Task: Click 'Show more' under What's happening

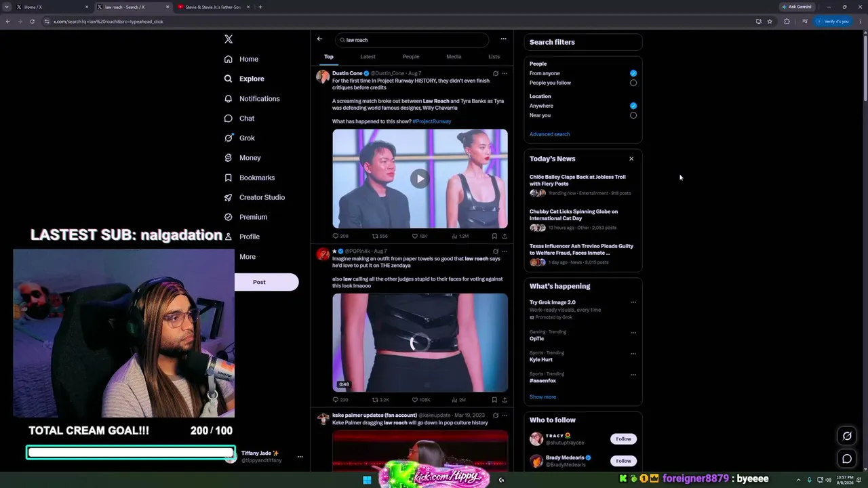Action: 542,397
